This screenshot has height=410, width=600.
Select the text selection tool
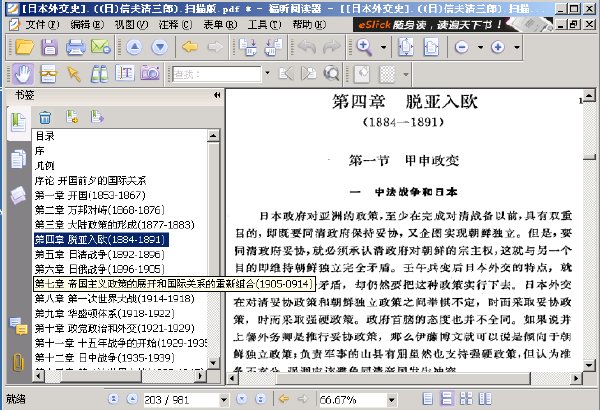coord(125,74)
